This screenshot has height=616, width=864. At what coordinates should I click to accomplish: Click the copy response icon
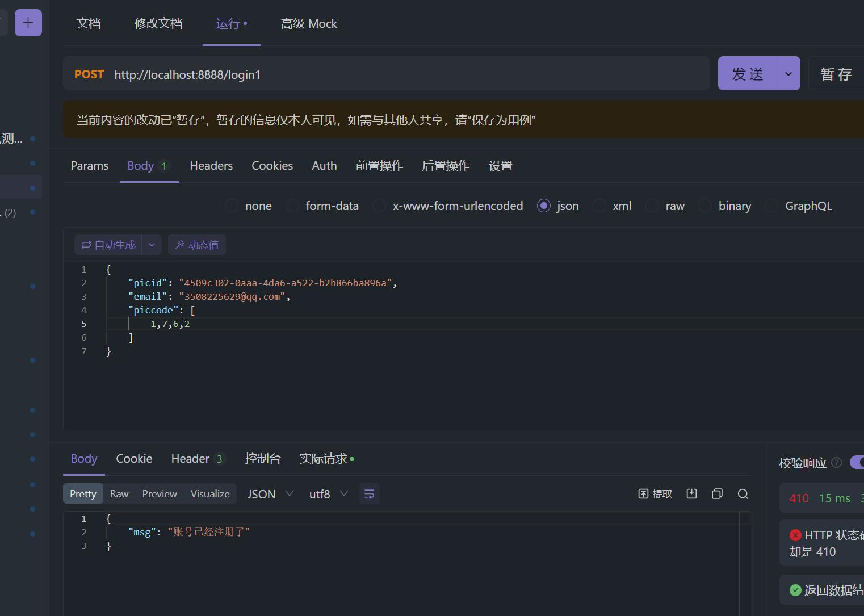click(717, 494)
